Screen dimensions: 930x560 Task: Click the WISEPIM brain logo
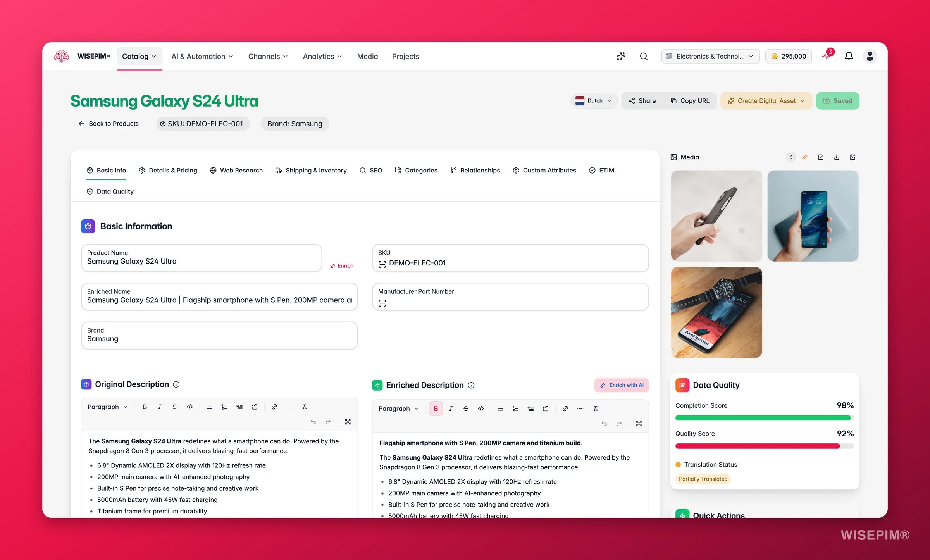[x=62, y=56]
